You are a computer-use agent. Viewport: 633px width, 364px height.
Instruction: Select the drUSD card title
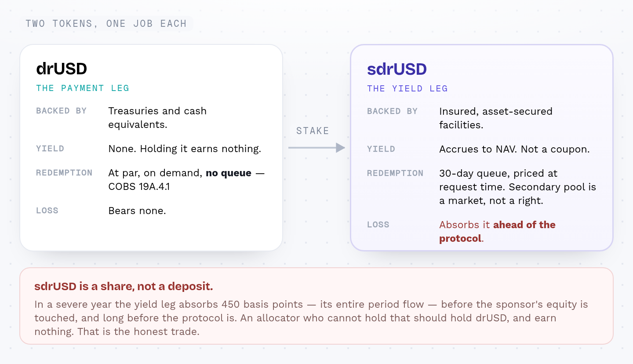click(x=62, y=69)
